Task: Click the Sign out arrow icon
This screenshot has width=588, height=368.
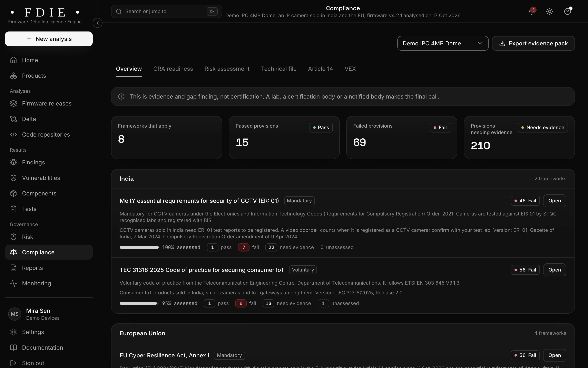Action: 14,363
